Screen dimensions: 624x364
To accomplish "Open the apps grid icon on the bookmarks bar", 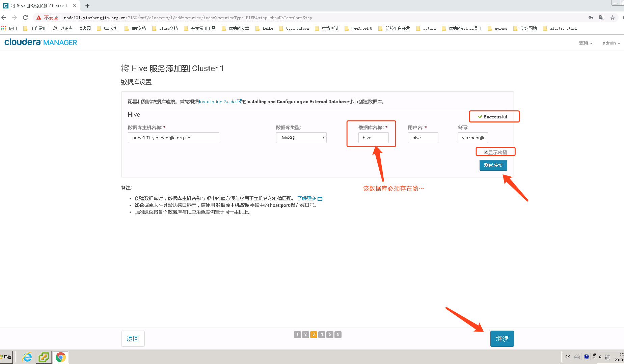I will click(4, 28).
